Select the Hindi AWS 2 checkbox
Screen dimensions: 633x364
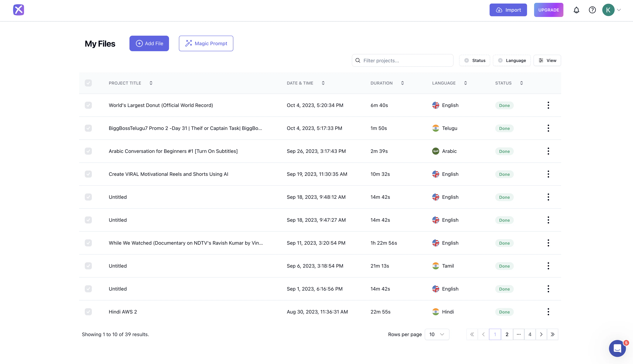88,312
